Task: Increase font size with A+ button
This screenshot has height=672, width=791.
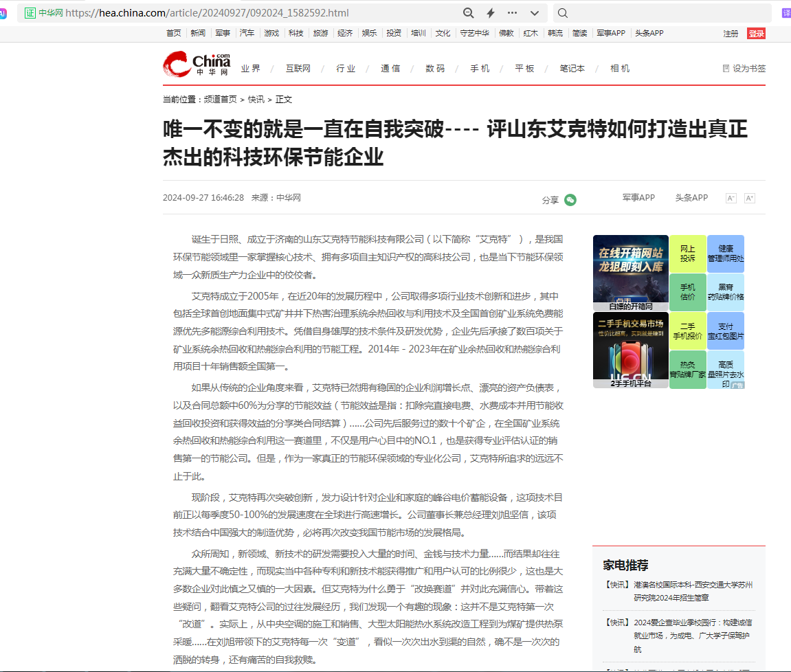Action: click(x=750, y=199)
